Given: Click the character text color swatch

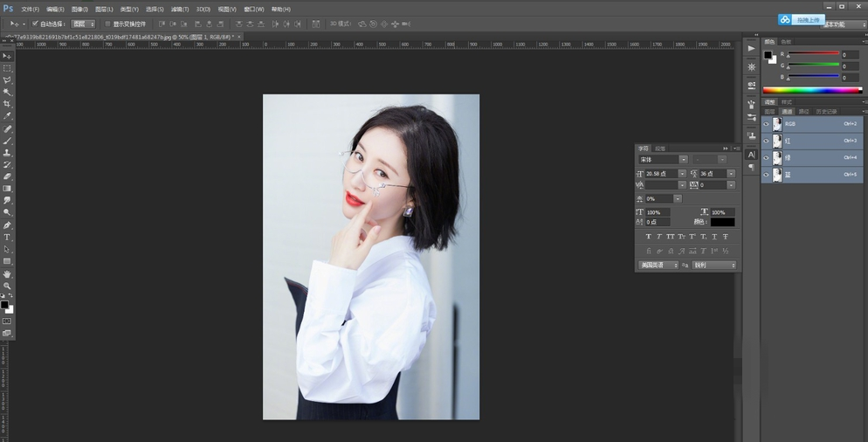Looking at the screenshot, I should point(722,223).
